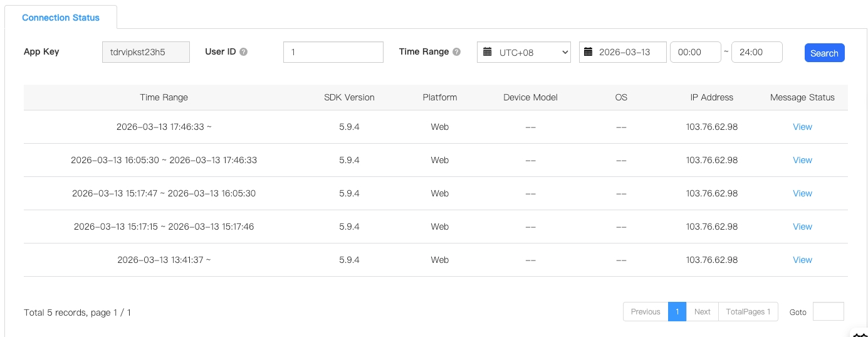Screen dimensions: 868x337
Task: Click the App Key field tdrvipkst23h5
Action: click(146, 52)
